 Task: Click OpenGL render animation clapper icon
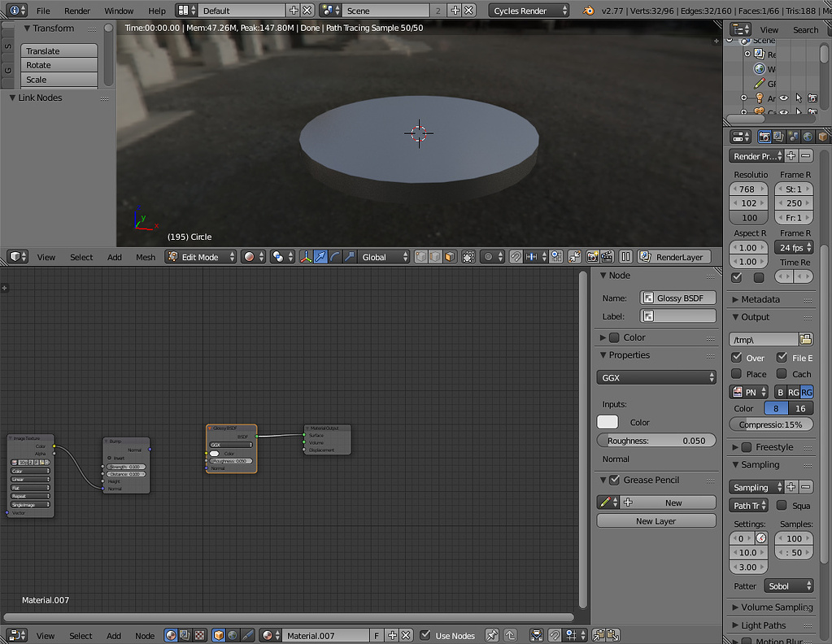click(x=607, y=257)
